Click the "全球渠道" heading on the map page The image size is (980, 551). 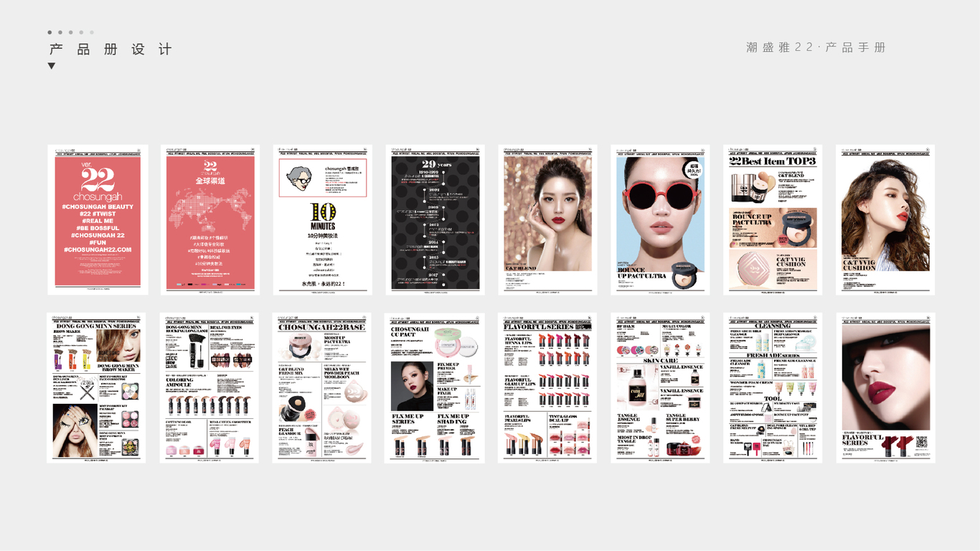tap(210, 182)
